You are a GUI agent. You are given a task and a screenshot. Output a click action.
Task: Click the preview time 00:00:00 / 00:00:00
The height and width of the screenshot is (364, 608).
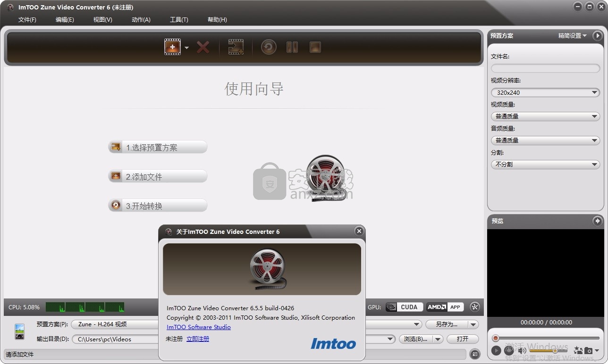coord(546,323)
